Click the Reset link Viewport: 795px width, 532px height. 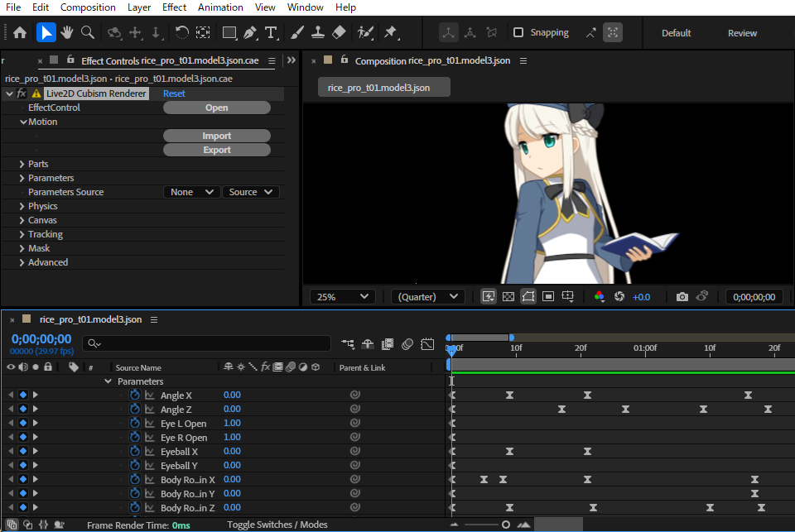click(x=174, y=93)
